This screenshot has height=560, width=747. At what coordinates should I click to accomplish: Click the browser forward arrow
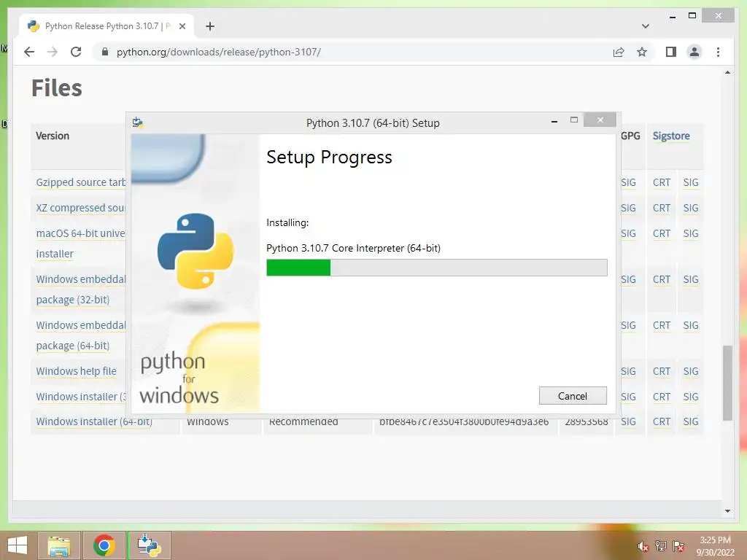coord(53,52)
